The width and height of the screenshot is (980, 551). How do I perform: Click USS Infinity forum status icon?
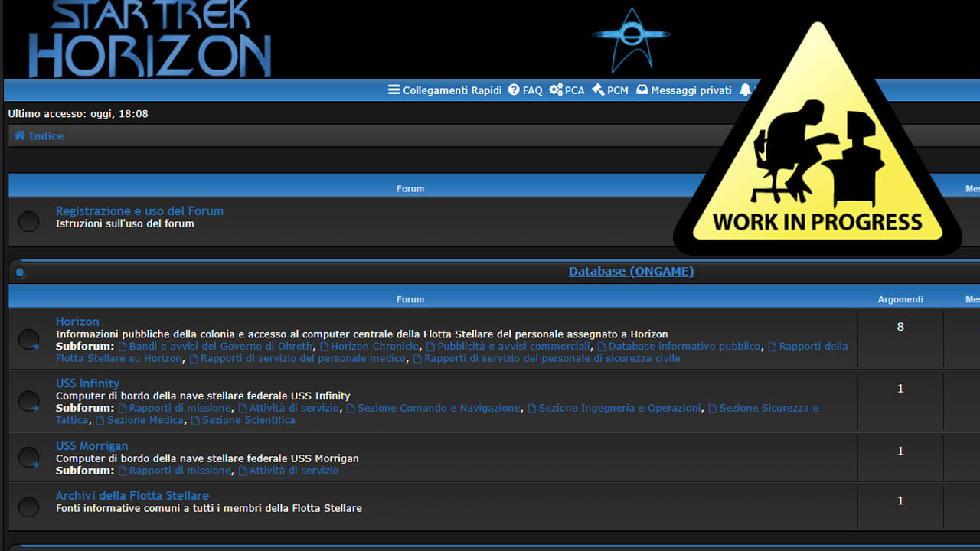pyautogui.click(x=28, y=401)
